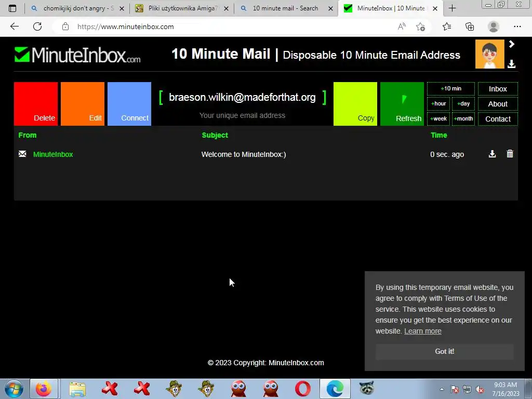Click the blue Connect tile
532x399 pixels.
pos(129,104)
